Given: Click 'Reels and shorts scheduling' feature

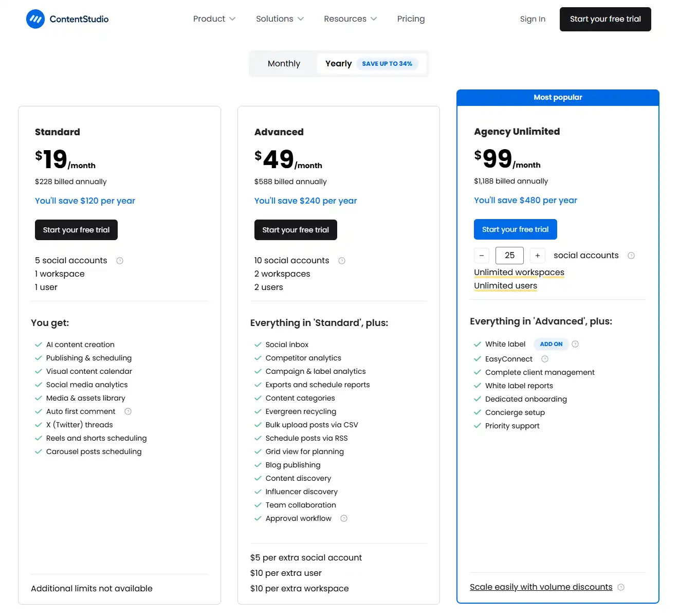Looking at the screenshot, I should [x=96, y=438].
